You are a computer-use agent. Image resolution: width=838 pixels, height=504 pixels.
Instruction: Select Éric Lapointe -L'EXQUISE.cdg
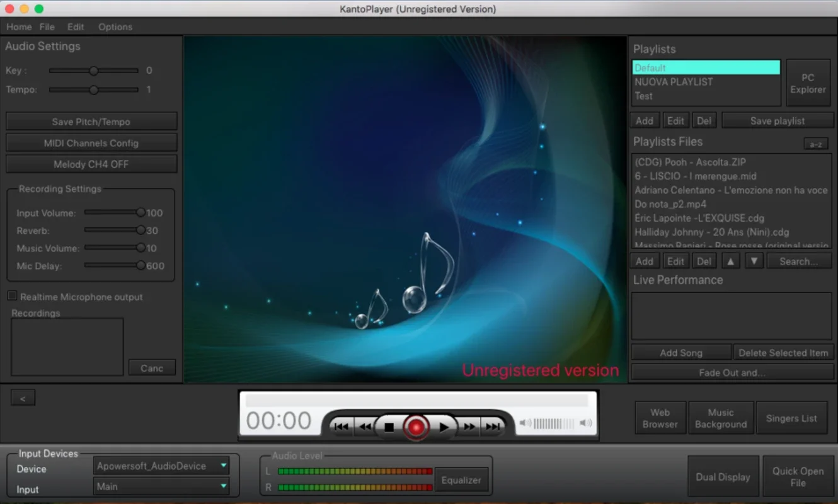(x=731, y=218)
